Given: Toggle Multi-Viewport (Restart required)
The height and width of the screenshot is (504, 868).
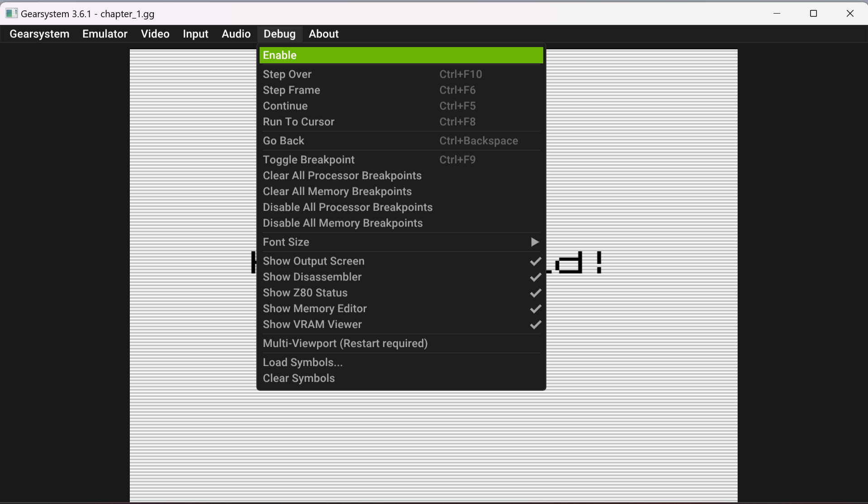Looking at the screenshot, I should click(401, 343).
